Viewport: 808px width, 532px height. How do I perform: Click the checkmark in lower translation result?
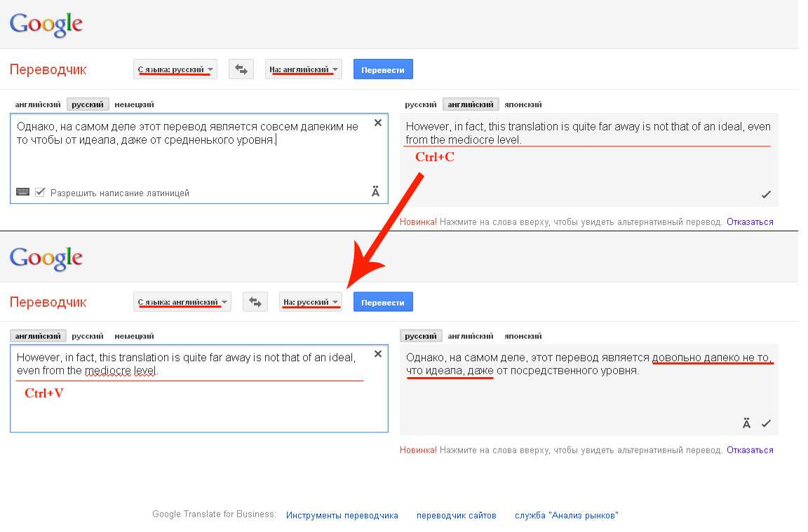pyautogui.click(x=766, y=423)
